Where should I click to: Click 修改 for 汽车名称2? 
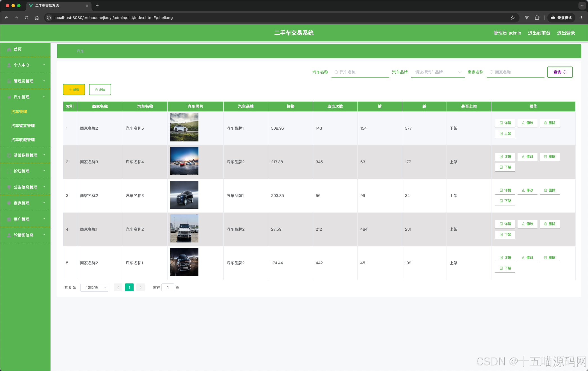(527, 224)
